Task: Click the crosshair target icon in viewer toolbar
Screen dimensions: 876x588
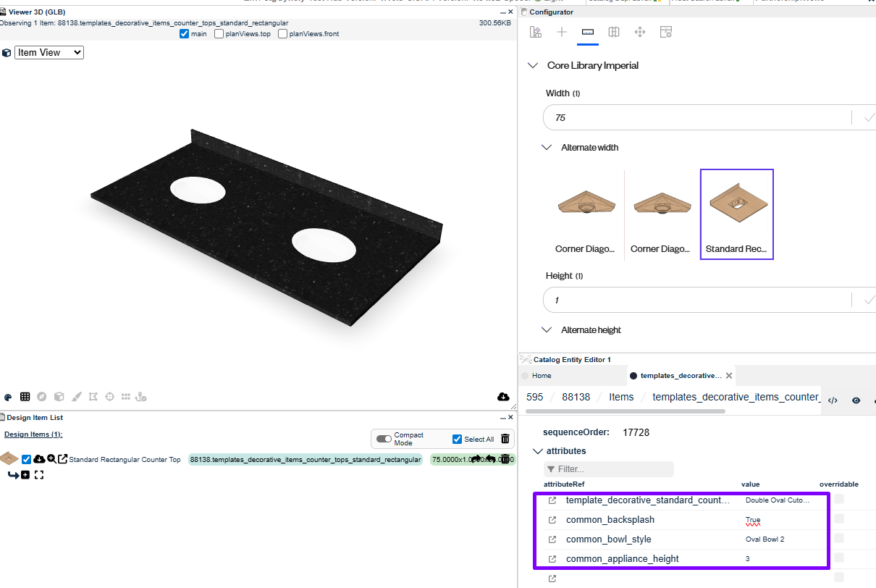Action: [110, 397]
